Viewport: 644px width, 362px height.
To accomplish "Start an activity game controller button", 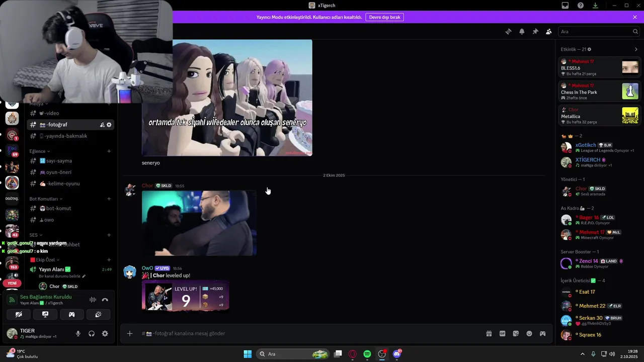I will click(71, 314).
